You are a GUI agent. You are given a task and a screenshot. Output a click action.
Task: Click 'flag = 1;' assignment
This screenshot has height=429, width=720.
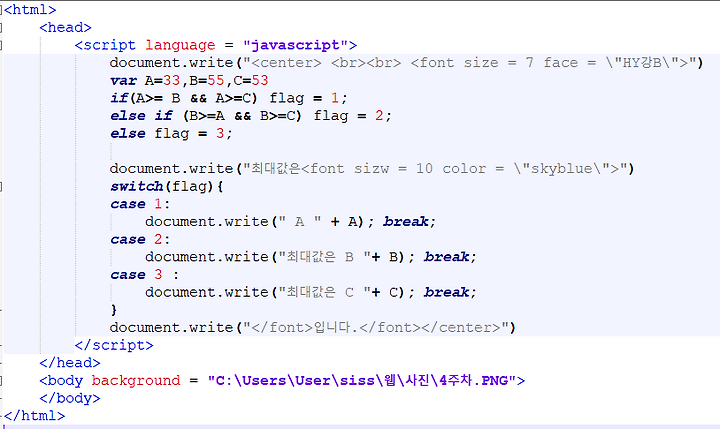click(x=309, y=98)
